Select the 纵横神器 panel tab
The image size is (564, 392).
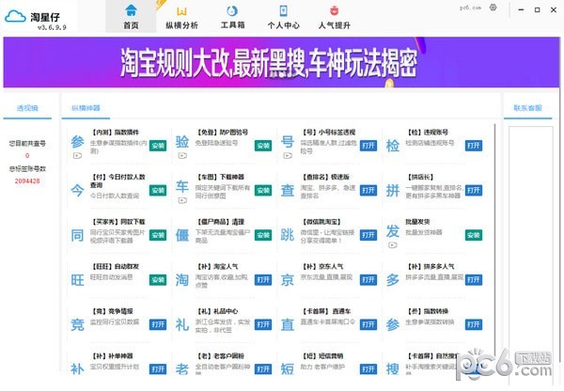(x=86, y=108)
